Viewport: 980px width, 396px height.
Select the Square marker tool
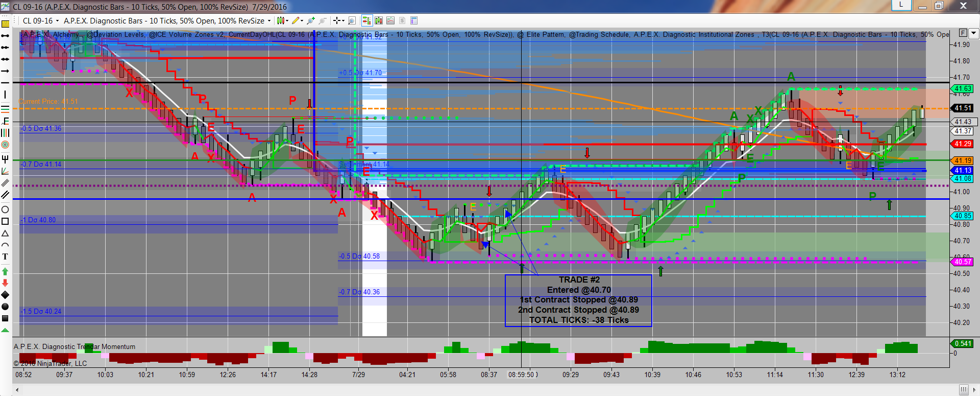click(5, 318)
